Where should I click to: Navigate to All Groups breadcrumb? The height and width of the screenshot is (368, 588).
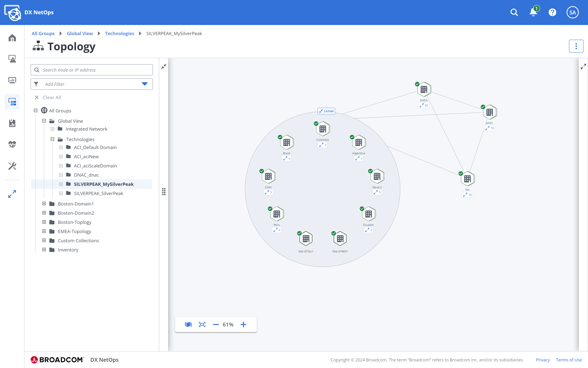(x=43, y=33)
